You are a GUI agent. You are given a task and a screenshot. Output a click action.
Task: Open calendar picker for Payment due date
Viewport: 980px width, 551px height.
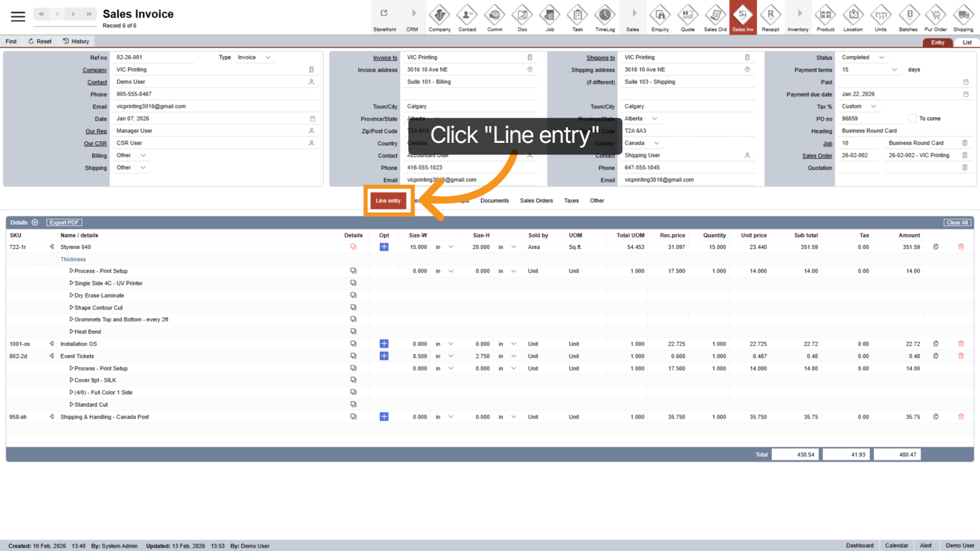coord(965,94)
